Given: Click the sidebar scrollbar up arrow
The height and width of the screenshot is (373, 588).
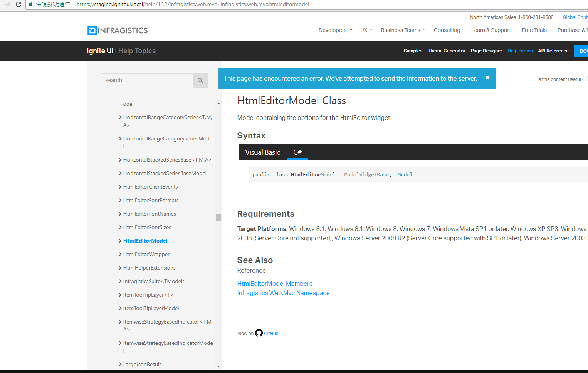Looking at the screenshot, I should click(218, 103).
